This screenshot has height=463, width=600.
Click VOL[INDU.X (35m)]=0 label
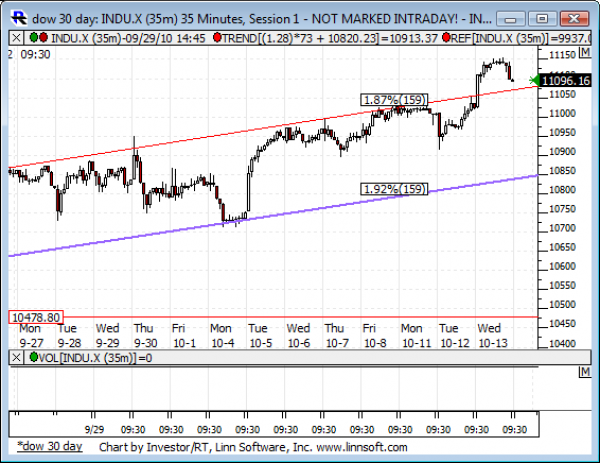[96, 358]
